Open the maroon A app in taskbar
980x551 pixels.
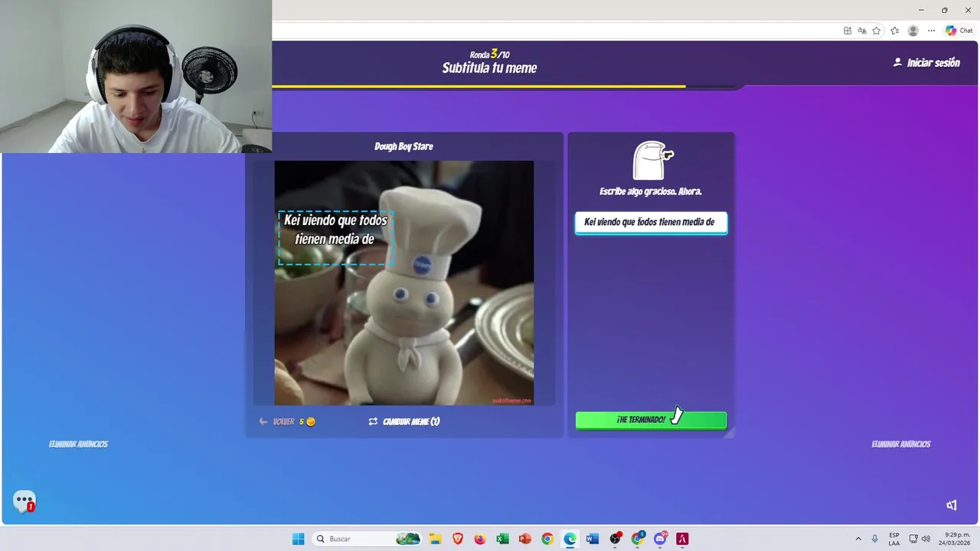point(681,539)
